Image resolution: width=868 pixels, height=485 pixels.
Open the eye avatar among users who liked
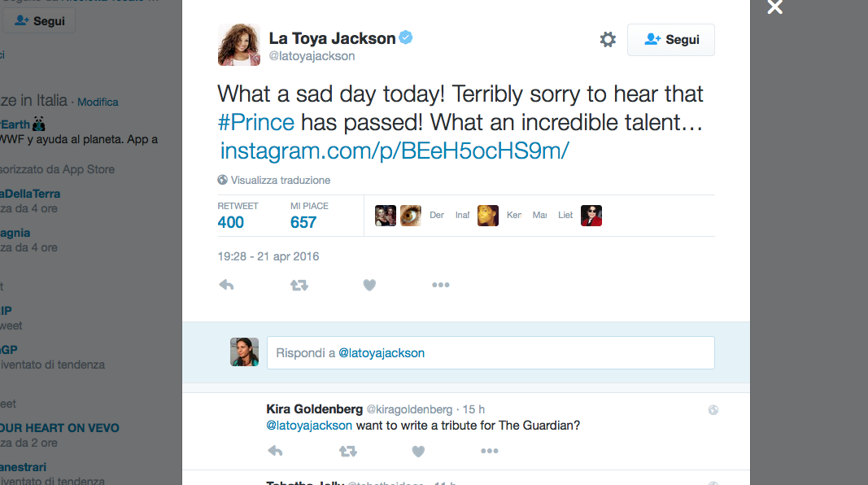(411, 216)
